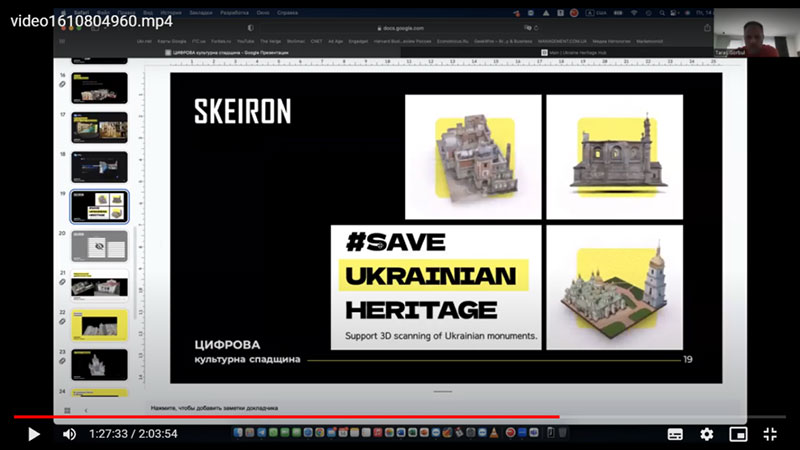Select slide 21 thumbnail

pyautogui.click(x=99, y=285)
